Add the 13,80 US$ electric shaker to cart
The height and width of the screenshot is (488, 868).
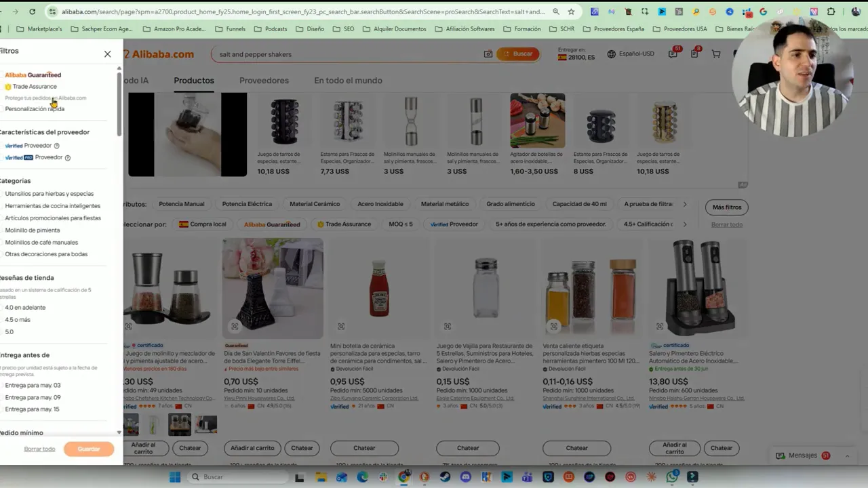point(675,448)
